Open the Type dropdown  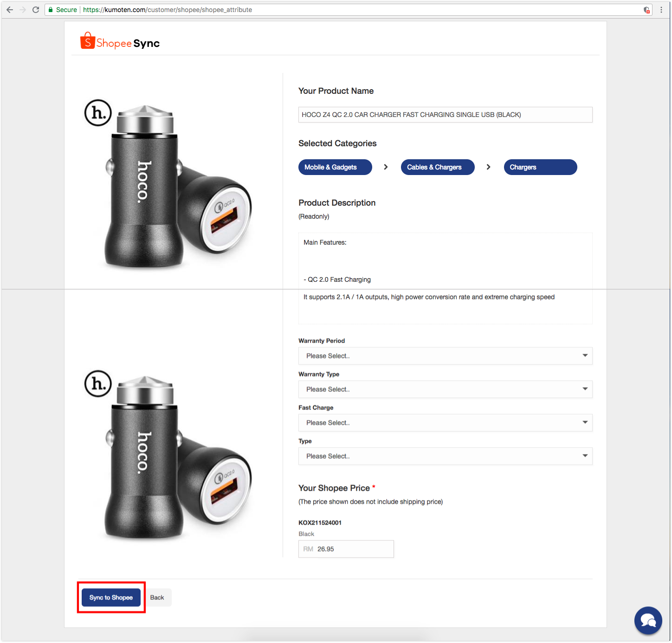click(445, 456)
